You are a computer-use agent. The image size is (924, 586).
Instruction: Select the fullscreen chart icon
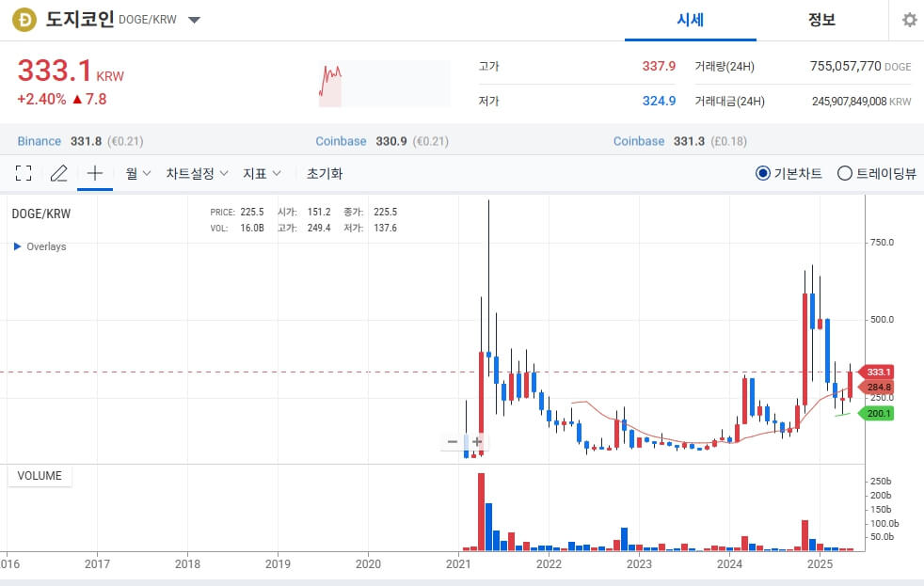coord(24,173)
